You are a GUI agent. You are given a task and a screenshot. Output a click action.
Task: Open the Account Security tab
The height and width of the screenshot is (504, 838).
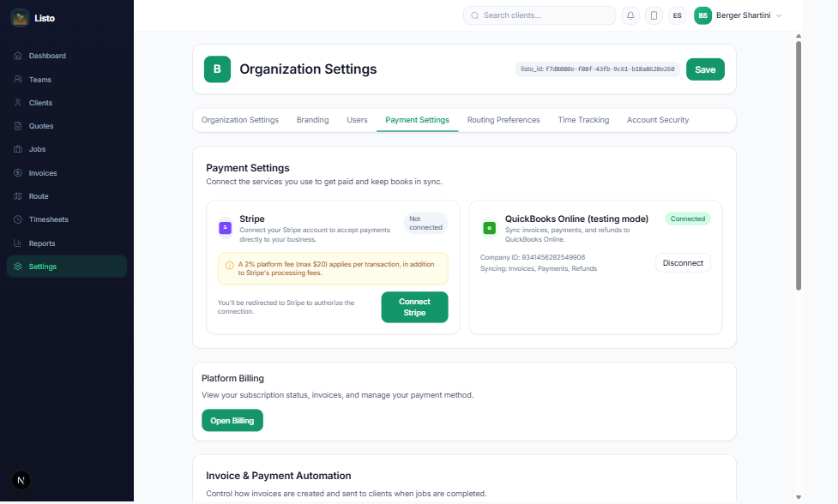pos(658,120)
